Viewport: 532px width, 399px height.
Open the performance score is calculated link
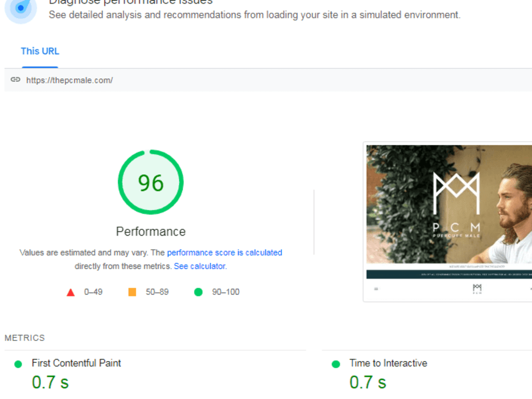coord(225,253)
